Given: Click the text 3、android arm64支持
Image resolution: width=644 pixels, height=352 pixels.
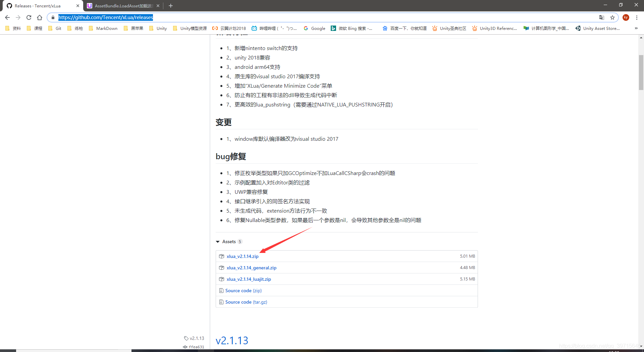Looking at the screenshot, I should coord(253,67).
